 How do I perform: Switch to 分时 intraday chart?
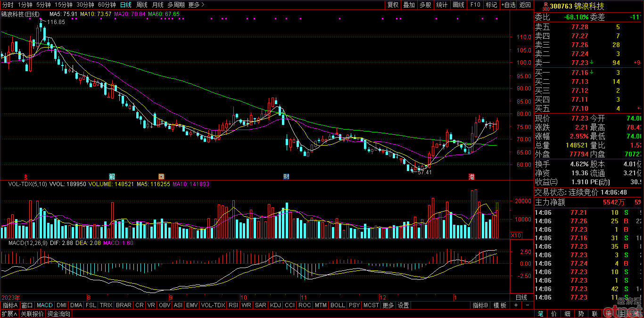[8, 5]
